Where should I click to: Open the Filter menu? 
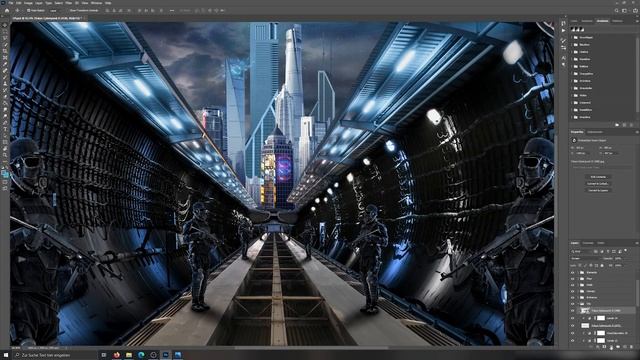click(69, 3)
